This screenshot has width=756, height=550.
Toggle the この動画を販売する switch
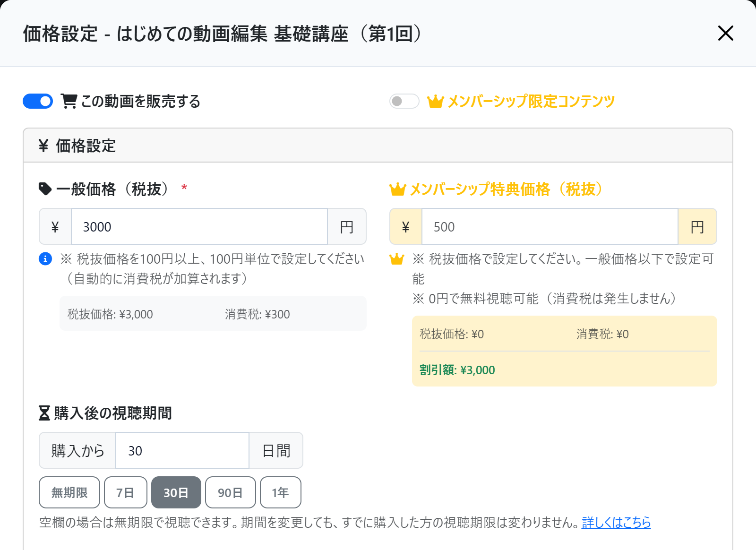38,101
